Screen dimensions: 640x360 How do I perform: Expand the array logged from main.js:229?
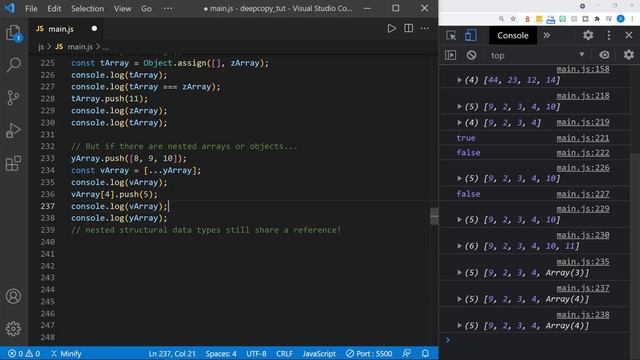pyautogui.click(x=459, y=220)
